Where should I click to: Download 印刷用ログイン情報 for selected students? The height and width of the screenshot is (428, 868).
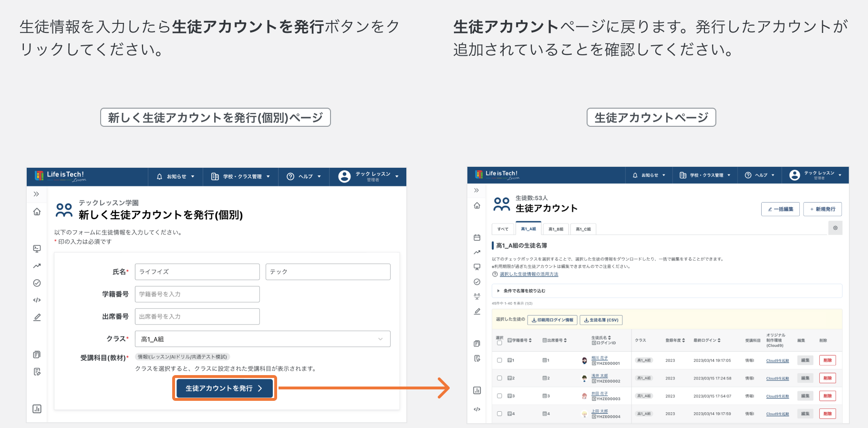click(x=552, y=320)
